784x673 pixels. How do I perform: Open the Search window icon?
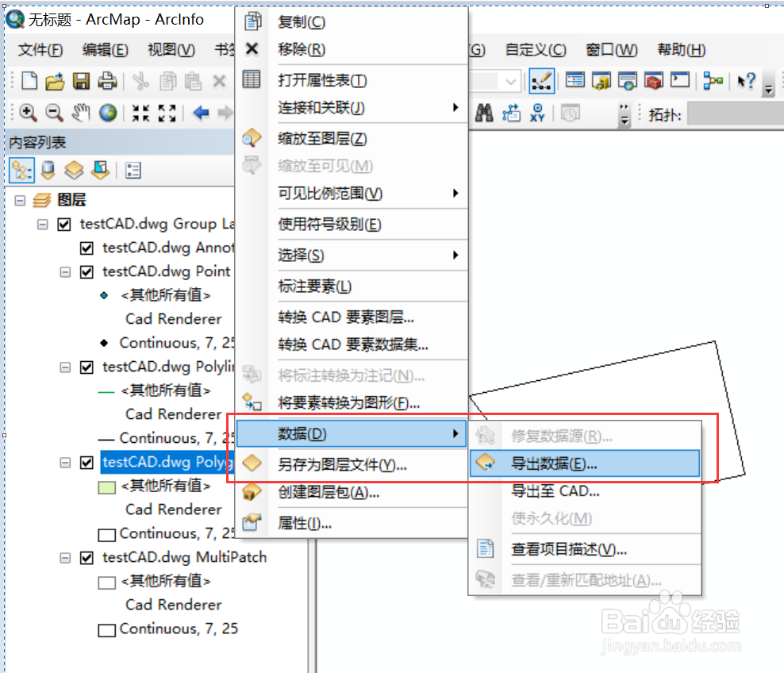click(628, 80)
